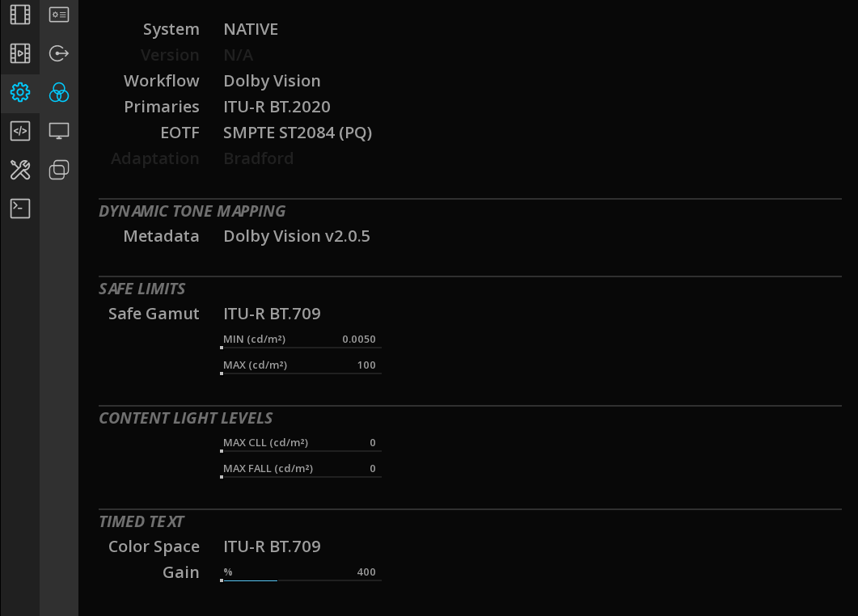The image size is (858, 616).
Task: Select the color circles settings icon
Action: pos(58,92)
